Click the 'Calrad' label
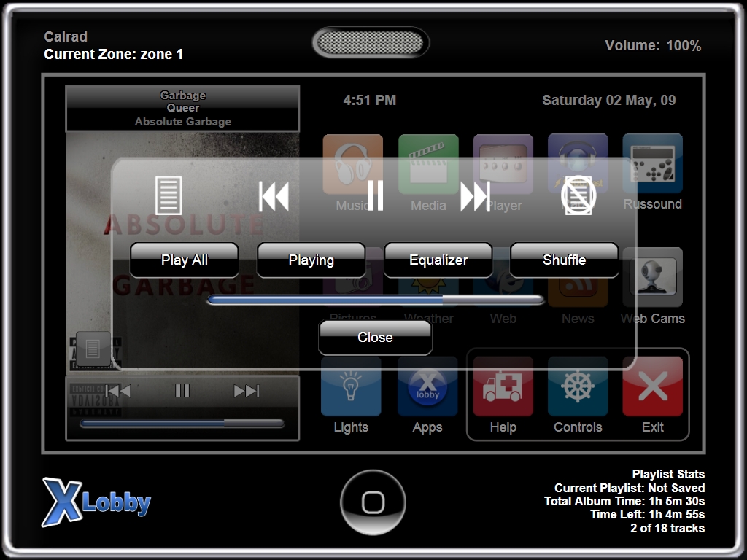 pos(66,36)
